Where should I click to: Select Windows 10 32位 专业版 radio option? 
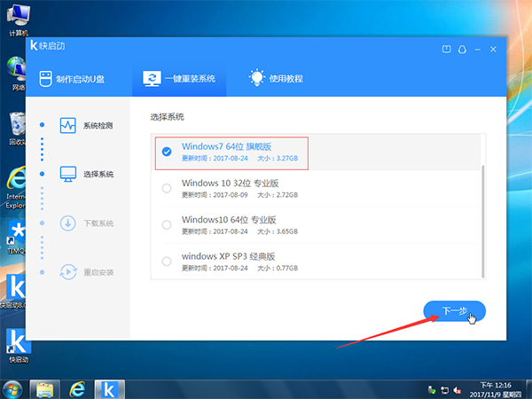coord(167,188)
